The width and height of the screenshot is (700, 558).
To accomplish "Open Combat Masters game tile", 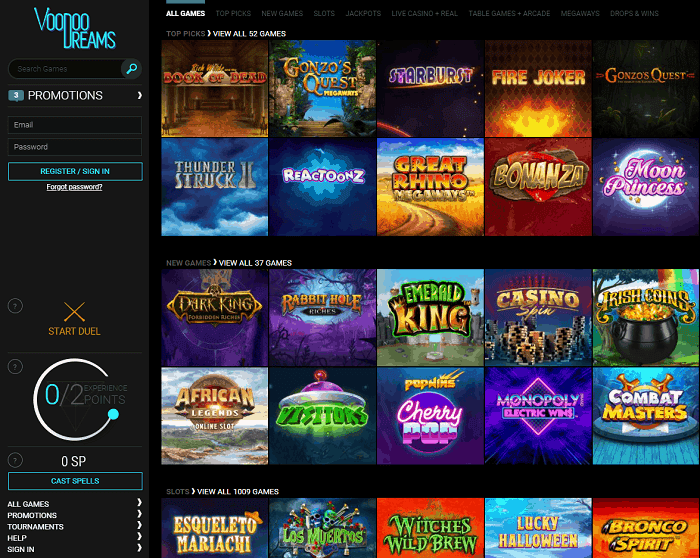I will (x=646, y=416).
